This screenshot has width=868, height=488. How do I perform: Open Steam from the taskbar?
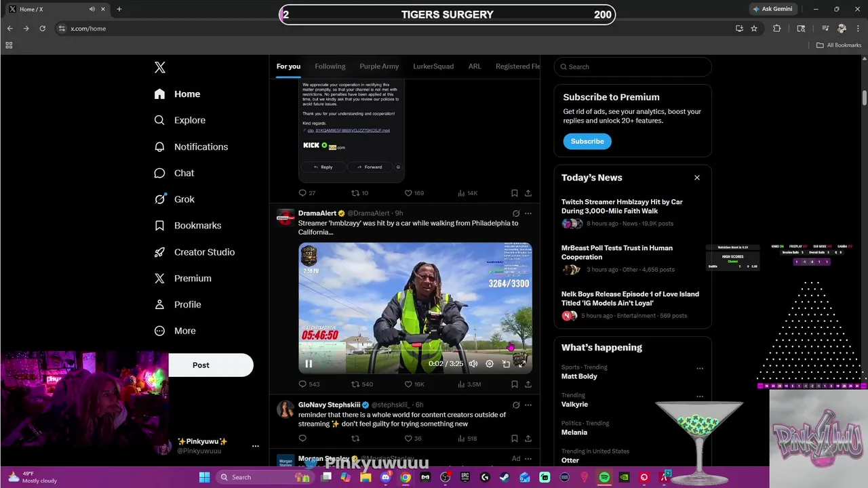pyautogui.click(x=505, y=477)
